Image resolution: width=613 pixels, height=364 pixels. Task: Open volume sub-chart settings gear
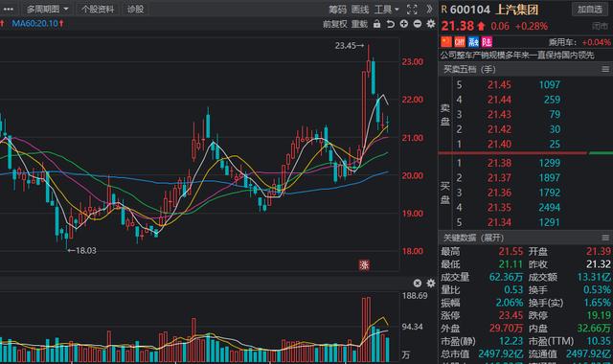click(431, 284)
